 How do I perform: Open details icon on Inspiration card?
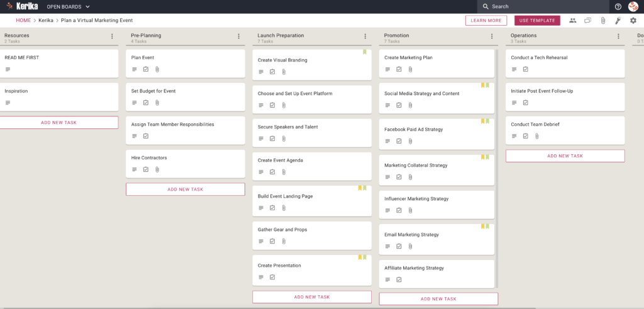[8, 103]
